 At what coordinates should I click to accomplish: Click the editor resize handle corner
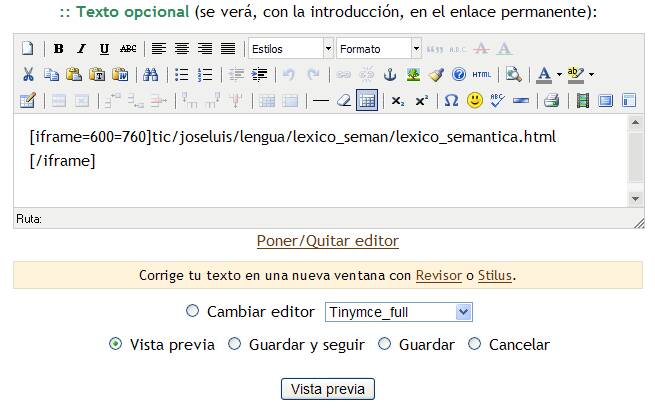[639, 223]
